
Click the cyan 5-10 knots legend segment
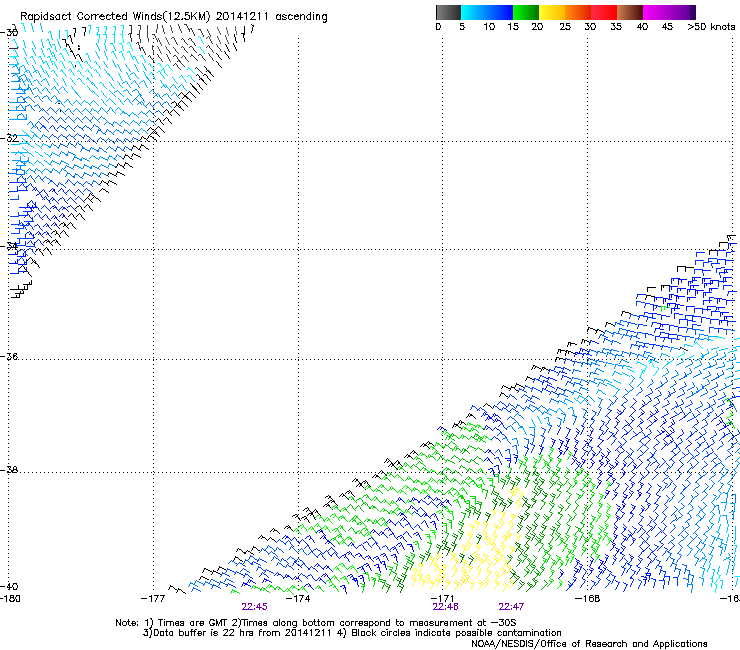[x=474, y=12]
